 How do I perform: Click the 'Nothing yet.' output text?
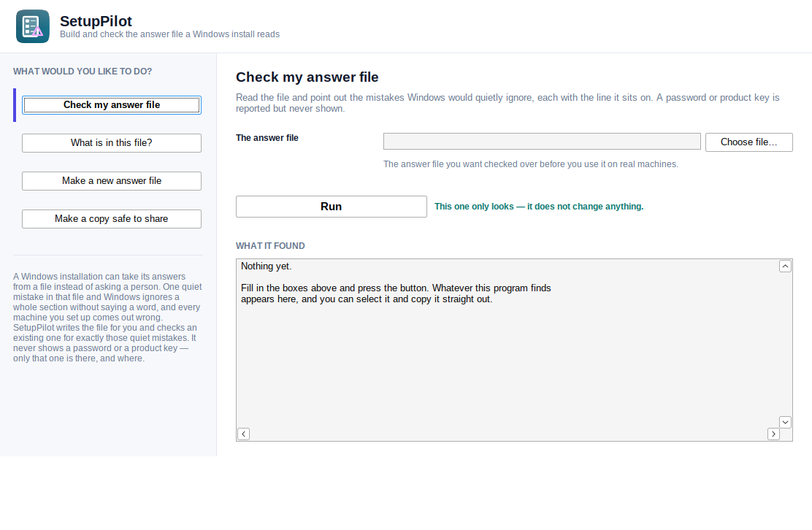point(267,266)
